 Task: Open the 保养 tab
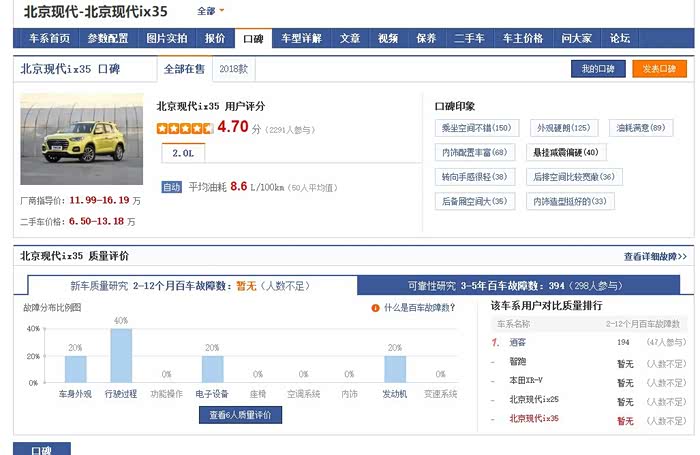(426, 38)
